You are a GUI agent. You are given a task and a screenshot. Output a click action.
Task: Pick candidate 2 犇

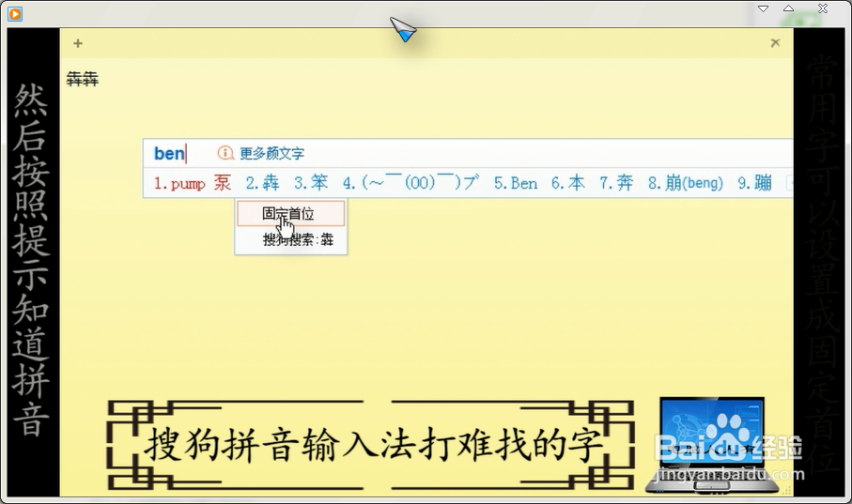coord(262,183)
